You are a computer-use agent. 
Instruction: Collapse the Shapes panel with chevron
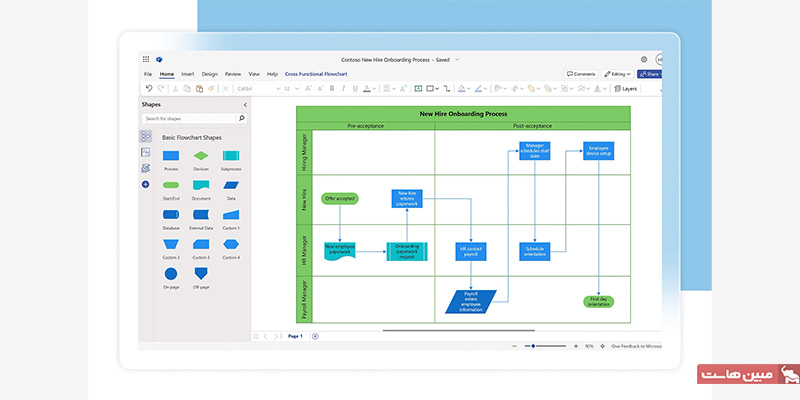245,104
